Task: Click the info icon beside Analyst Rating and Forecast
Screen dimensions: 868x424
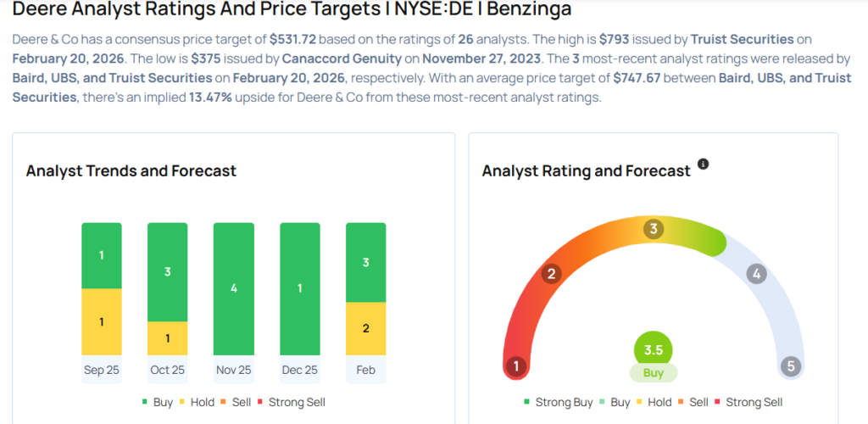Action: coord(703,164)
